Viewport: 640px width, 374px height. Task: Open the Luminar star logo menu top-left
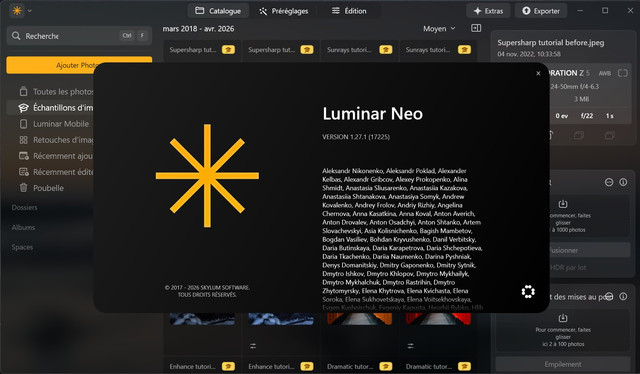pos(17,11)
